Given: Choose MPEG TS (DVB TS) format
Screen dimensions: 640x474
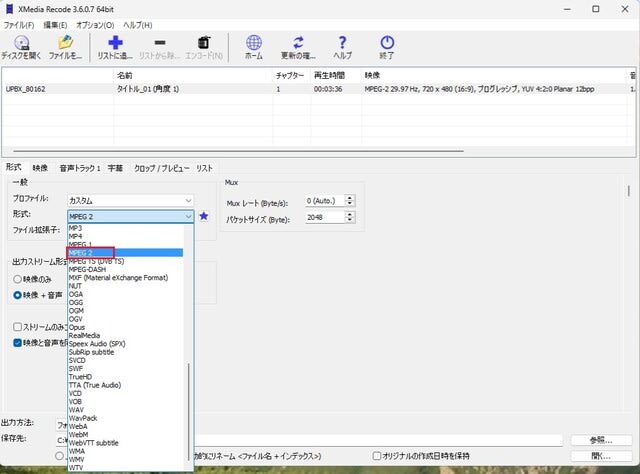Looking at the screenshot, I should [x=125, y=261].
